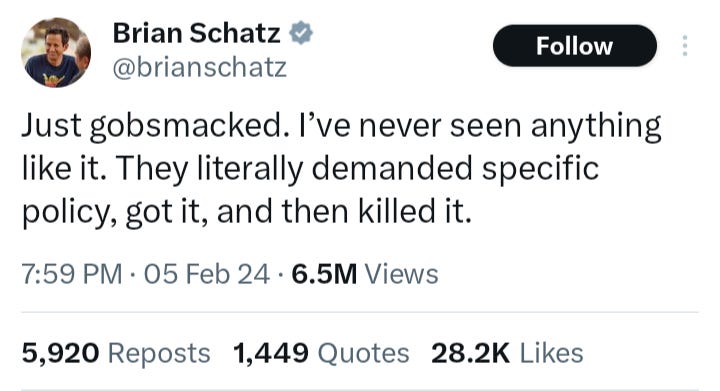Viewport: 720px width, 391px height.
Task: Click tweet line 'policy, got it, and then killed it'
Action: (x=247, y=212)
